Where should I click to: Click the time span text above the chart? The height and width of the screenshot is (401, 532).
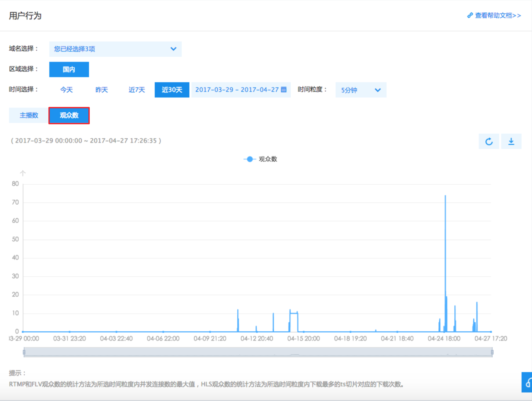(86, 141)
